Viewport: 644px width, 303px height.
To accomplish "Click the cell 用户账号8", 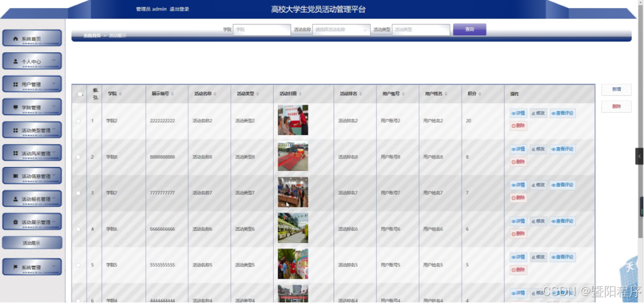I will 391,157.
